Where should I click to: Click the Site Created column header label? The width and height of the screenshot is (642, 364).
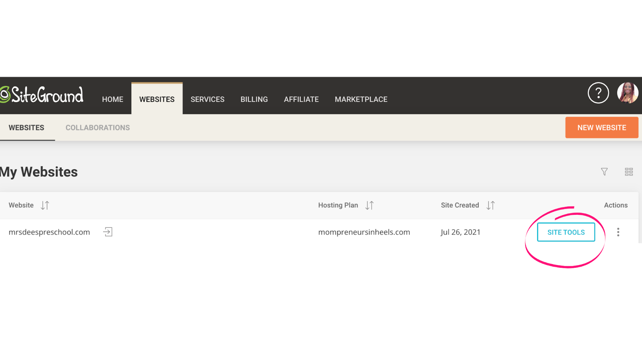pyautogui.click(x=460, y=205)
